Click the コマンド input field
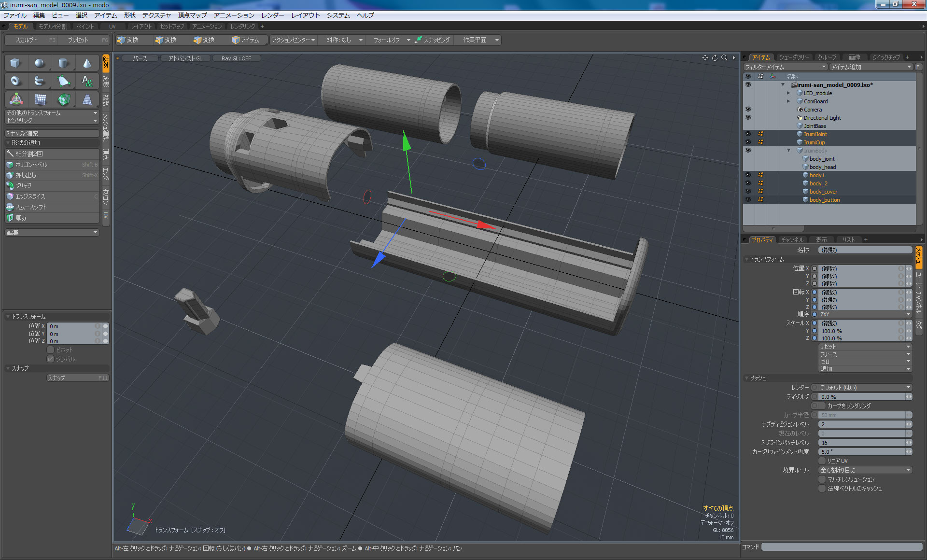This screenshot has height=560, width=927. coord(842,547)
